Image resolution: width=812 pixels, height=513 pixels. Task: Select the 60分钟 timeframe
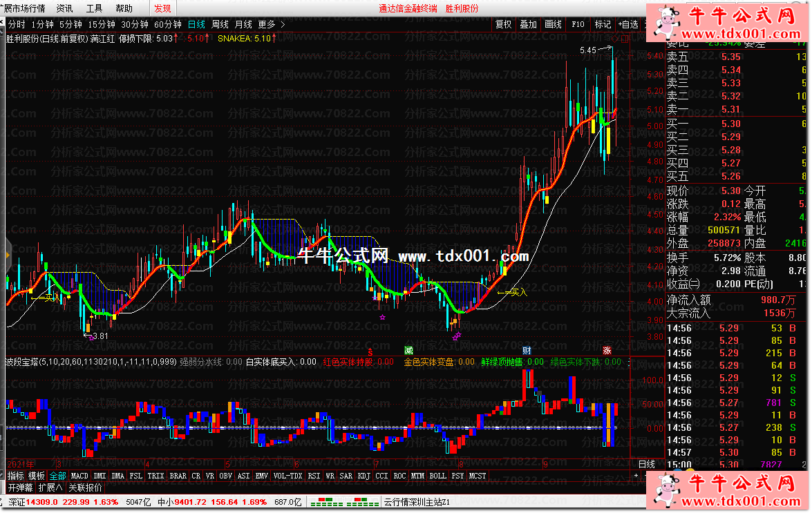tap(168, 24)
